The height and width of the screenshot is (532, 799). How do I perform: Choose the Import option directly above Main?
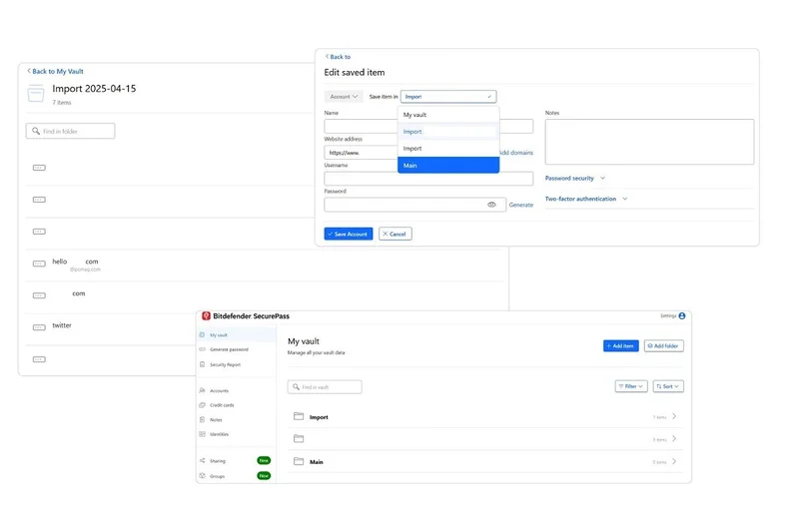click(448, 148)
